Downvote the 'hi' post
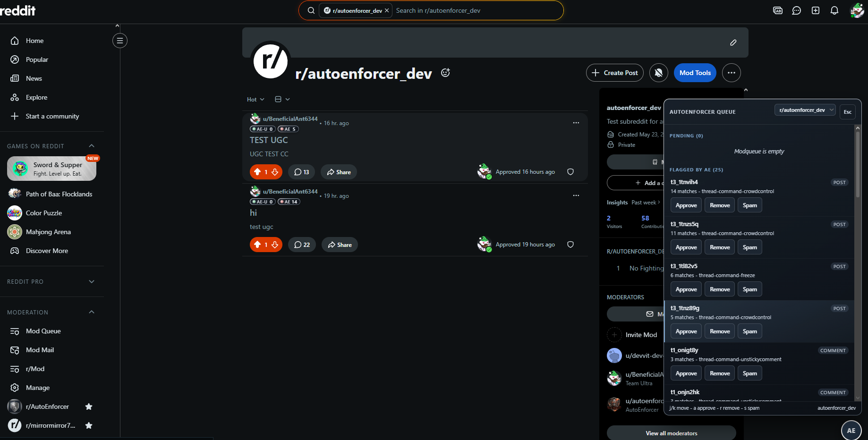The image size is (868, 440). [x=275, y=245]
